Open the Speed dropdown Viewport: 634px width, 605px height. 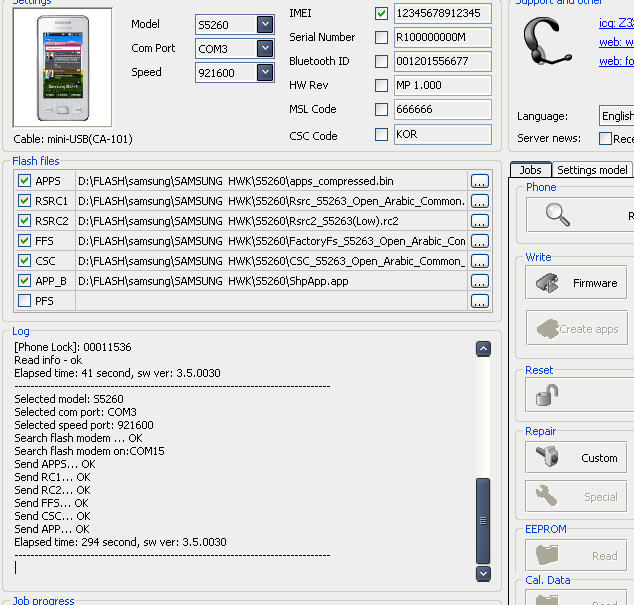[x=265, y=73]
